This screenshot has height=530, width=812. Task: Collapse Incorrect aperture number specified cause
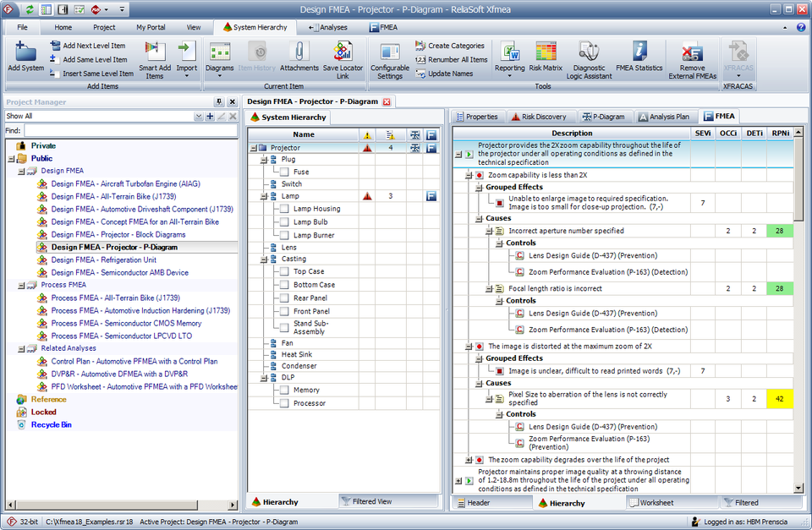(488, 231)
